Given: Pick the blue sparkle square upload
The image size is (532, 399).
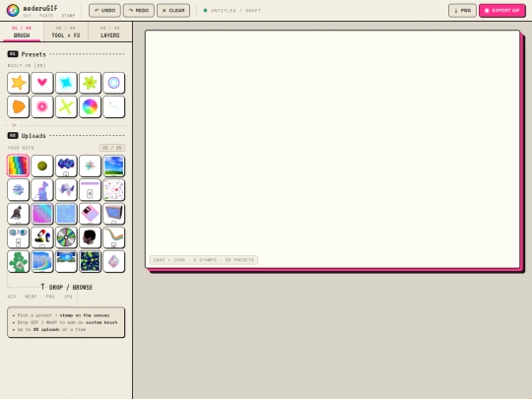Looking at the screenshot, I should (66, 214).
